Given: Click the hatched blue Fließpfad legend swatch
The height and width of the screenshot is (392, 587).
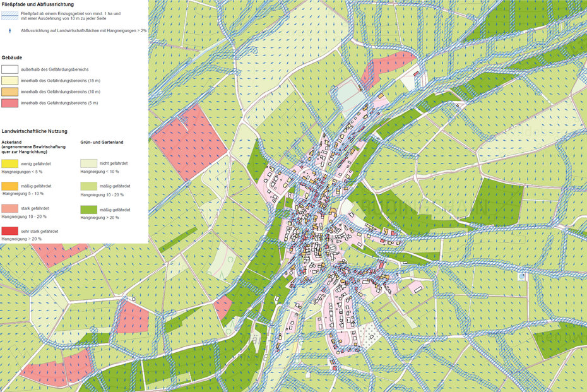Looking at the screenshot, I should pyautogui.click(x=9, y=16).
